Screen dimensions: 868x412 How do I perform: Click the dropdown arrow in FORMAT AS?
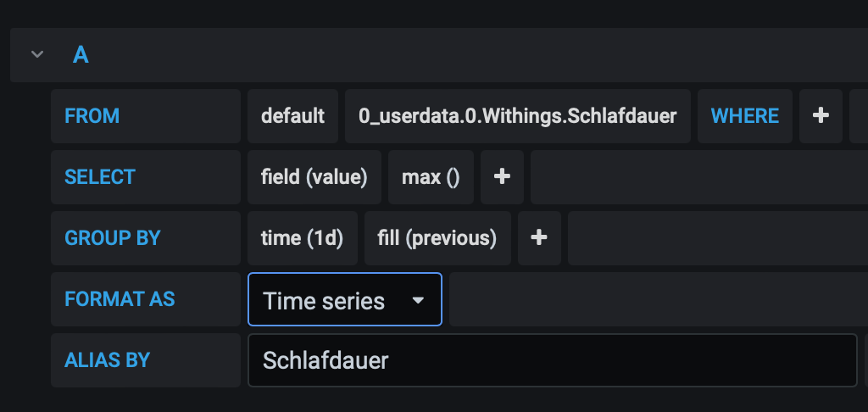pos(418,300)
